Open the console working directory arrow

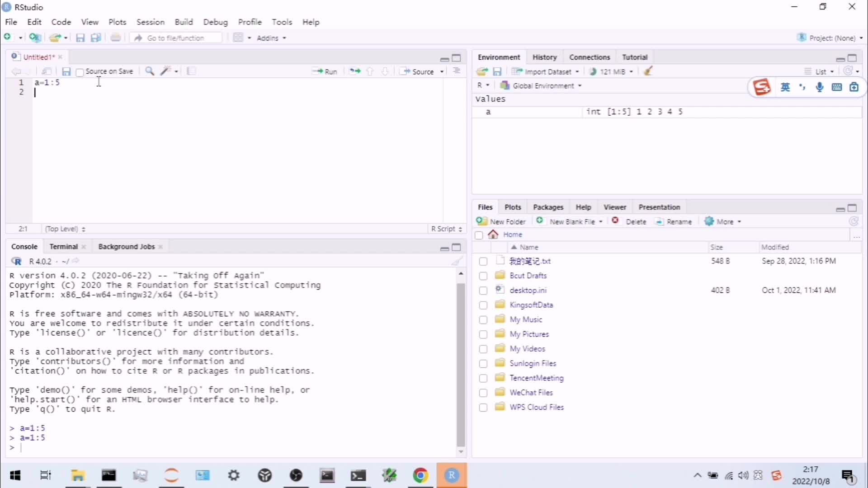[76, 261]
